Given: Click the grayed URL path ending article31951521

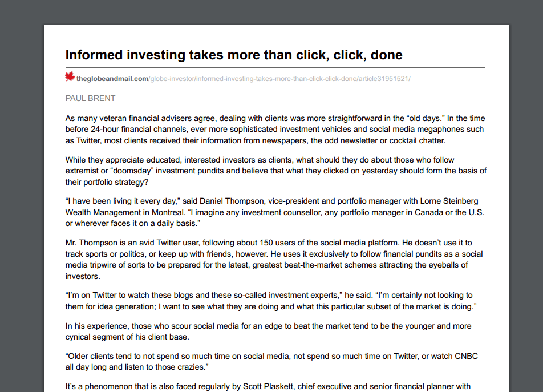Looking at the screenshot, I should [x=279, y=79].
